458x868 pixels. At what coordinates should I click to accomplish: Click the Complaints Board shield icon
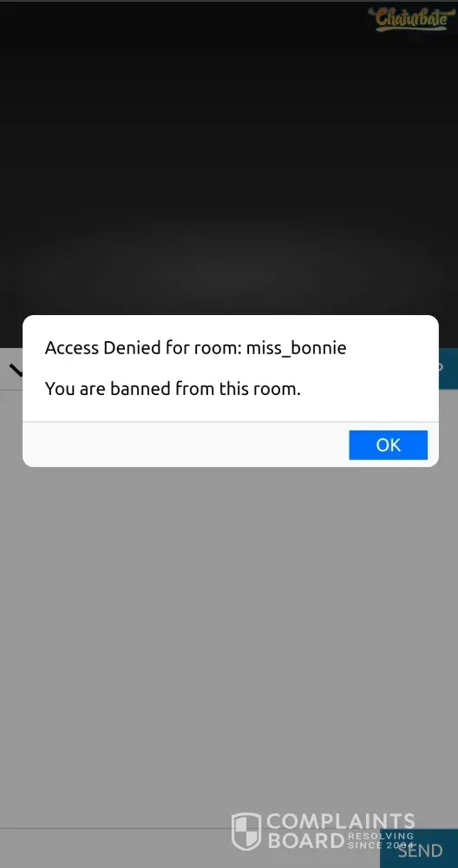pyautogui.click(x=246, y=831)
